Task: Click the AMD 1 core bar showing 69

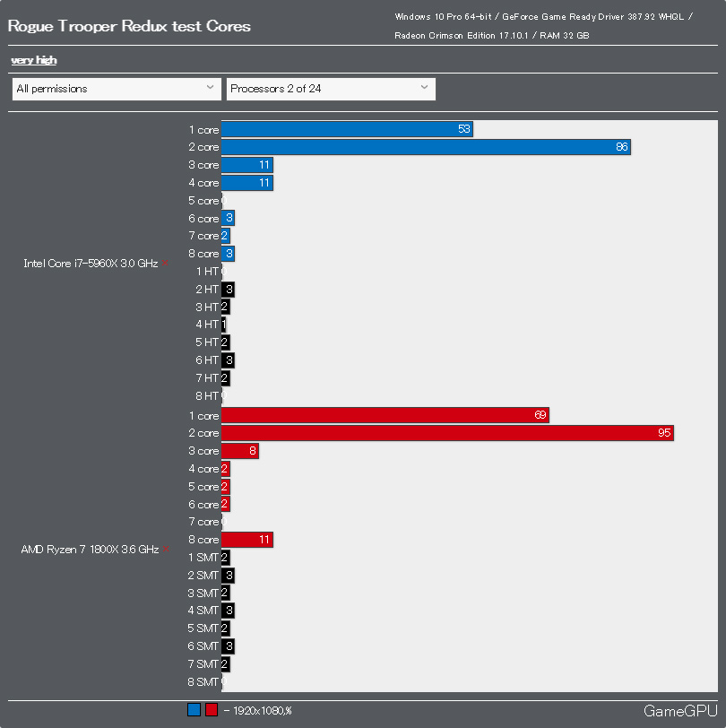Action: click(385, 415)
